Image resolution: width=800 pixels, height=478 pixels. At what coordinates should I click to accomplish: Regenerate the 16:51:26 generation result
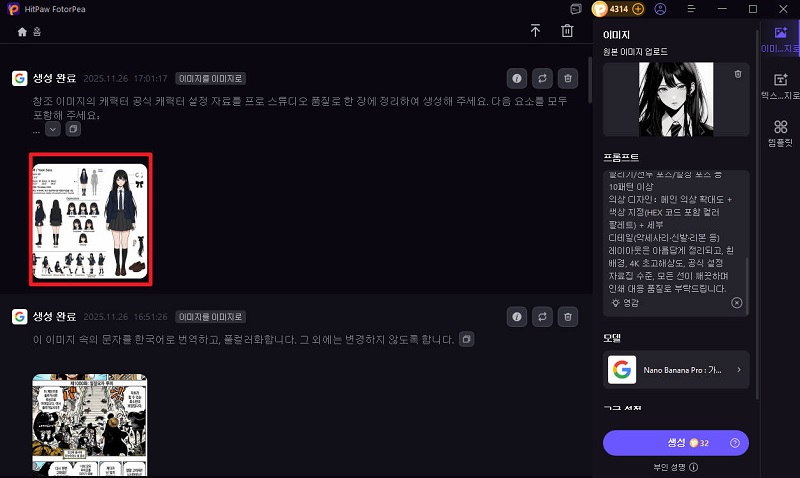click(542, 317)
